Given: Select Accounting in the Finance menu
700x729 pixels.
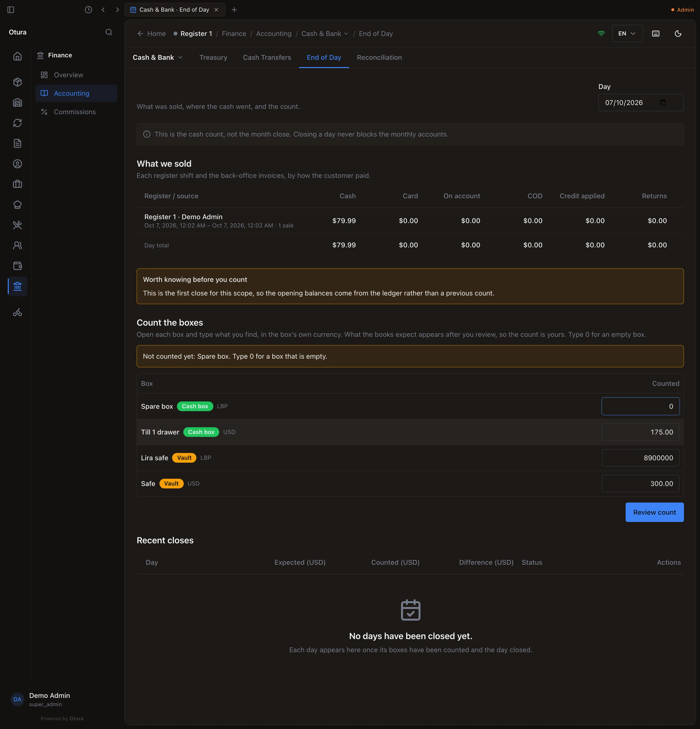Looking at the screenshot, I should point(76,93).
